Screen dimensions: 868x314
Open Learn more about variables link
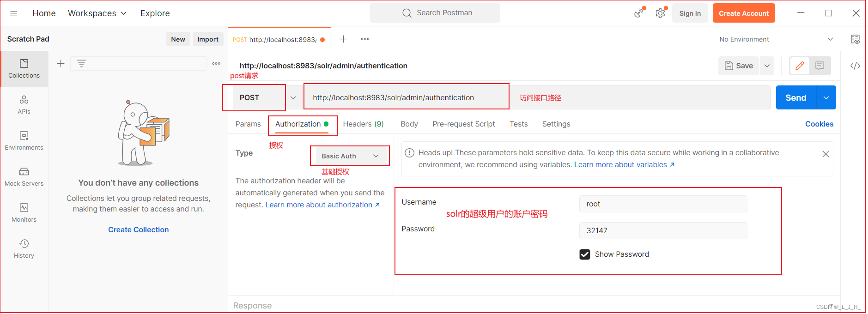[x=624, y=164]
